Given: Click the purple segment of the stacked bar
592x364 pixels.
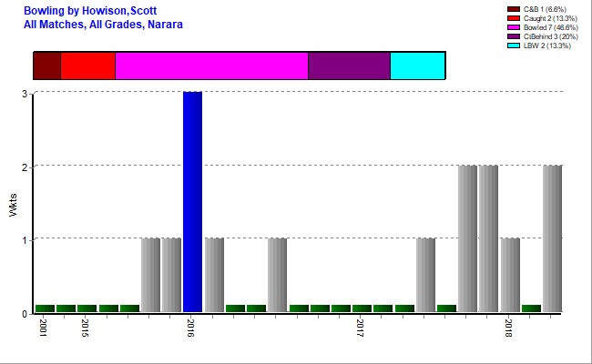Looking at the screenshot, I should (349, 66).
